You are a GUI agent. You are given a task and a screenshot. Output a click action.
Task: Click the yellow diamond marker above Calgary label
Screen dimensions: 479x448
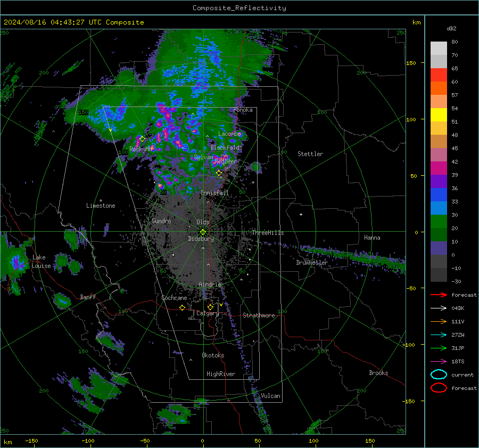point(210,307)
